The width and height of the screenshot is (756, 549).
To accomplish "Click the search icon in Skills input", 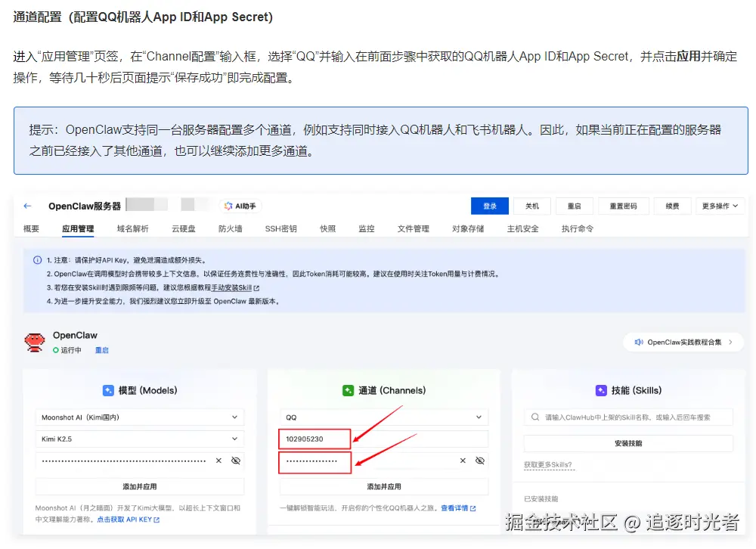I will (x=535, y=417).
